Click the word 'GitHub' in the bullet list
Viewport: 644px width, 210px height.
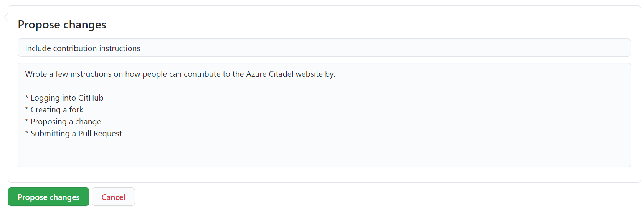point(91,98)
